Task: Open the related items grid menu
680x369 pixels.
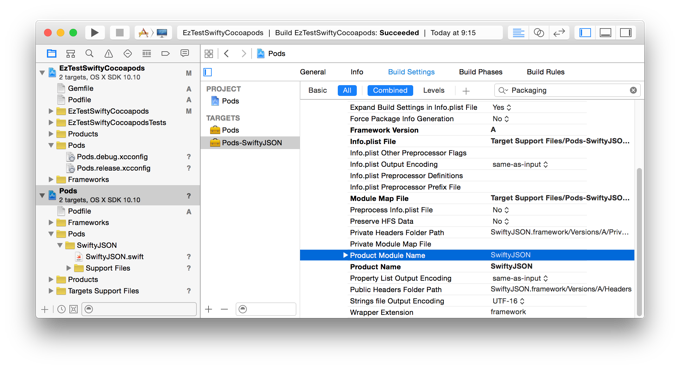Action: (209, 53)
